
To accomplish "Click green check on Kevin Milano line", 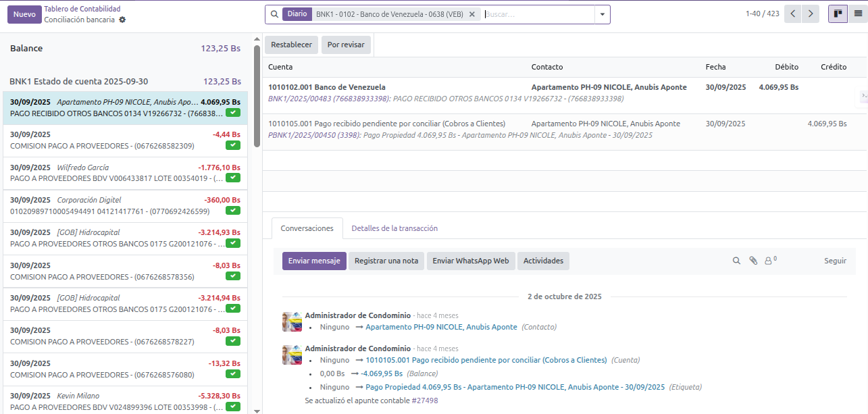I will coord(233,407).
